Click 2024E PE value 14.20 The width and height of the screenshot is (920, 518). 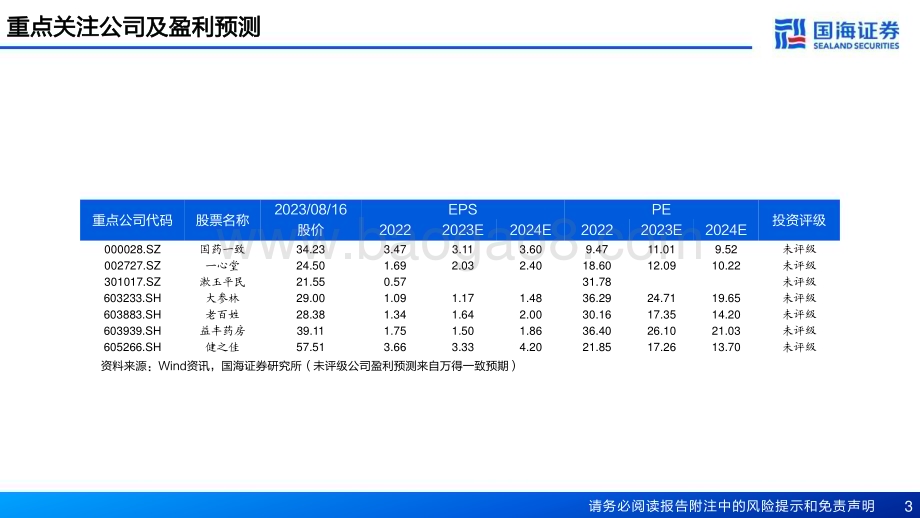pyautogui.click(x=726, y=314)
